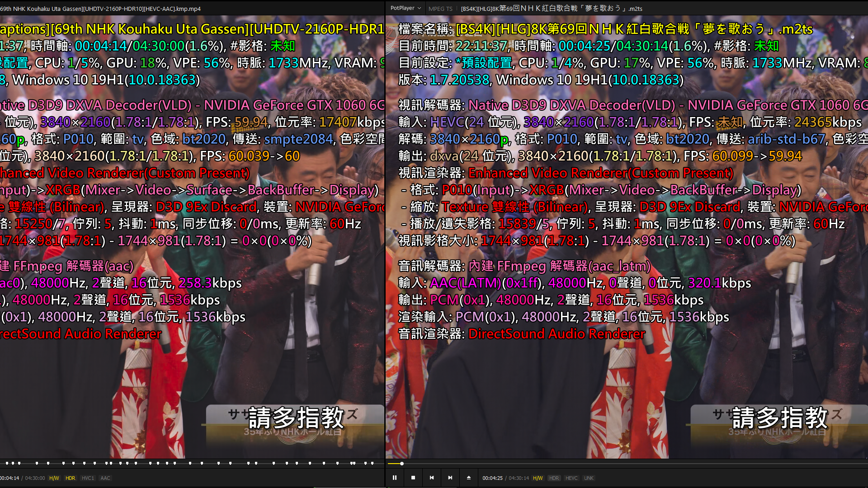The height and width of the screenshot is (488, 868).
Task: Toggle the right player's HDR indicator
Action: point(554,478)
